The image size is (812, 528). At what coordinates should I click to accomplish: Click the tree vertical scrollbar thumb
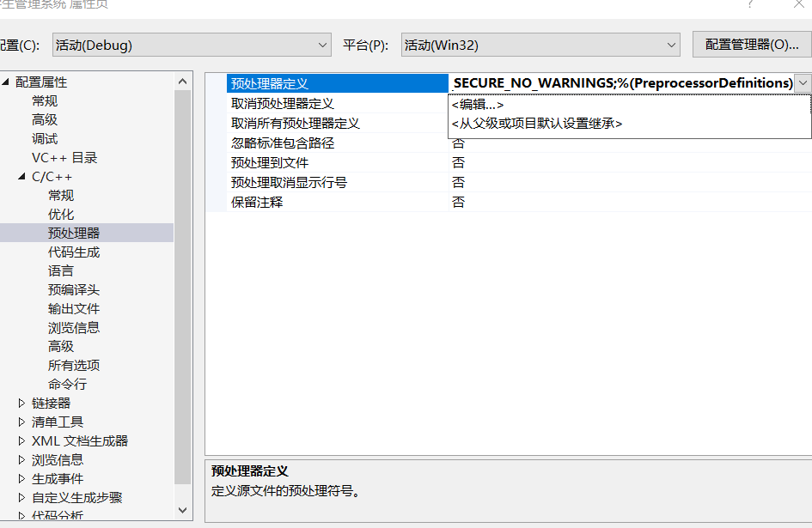coord(182,288)
